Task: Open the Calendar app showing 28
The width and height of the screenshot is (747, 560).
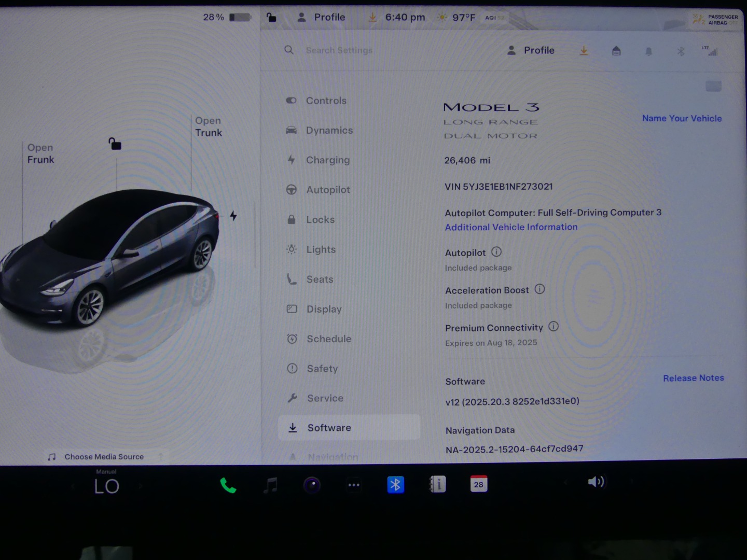Action: click(478, 484)
